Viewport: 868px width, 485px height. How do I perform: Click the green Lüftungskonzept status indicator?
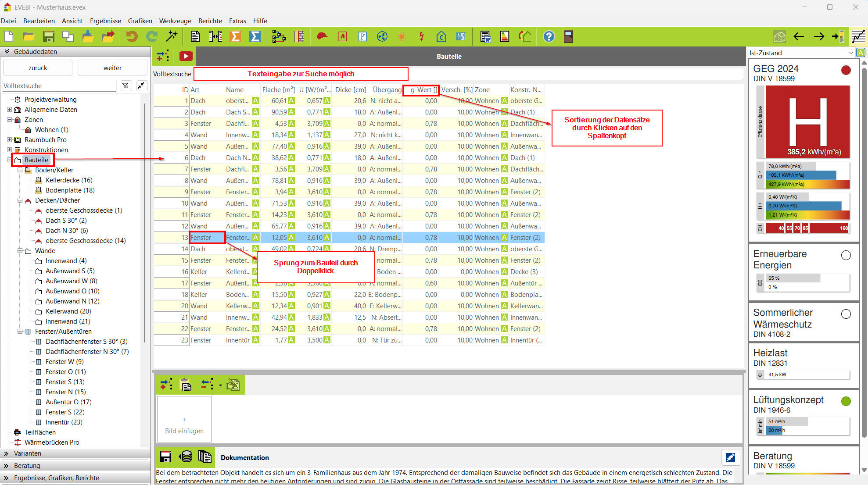[x=846, y=401]
